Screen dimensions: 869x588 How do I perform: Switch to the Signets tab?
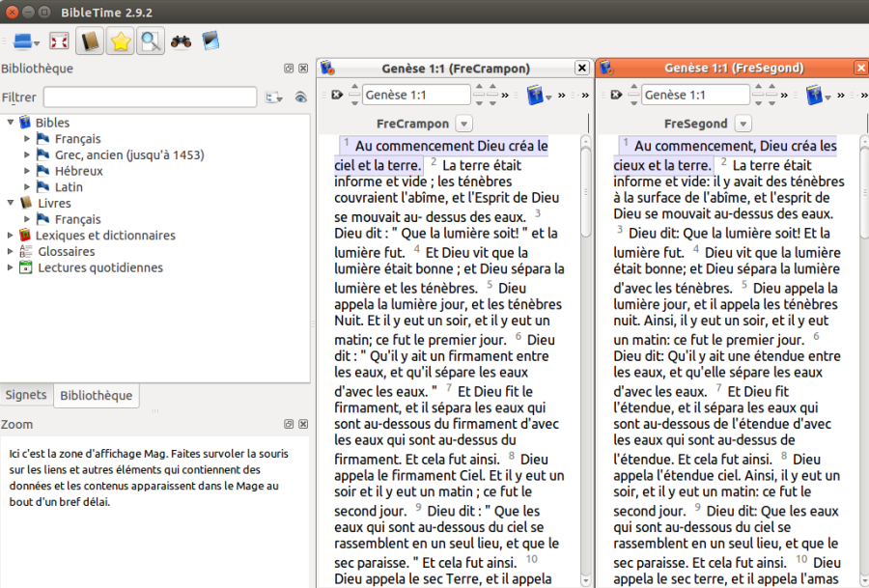tap(26, 395)
